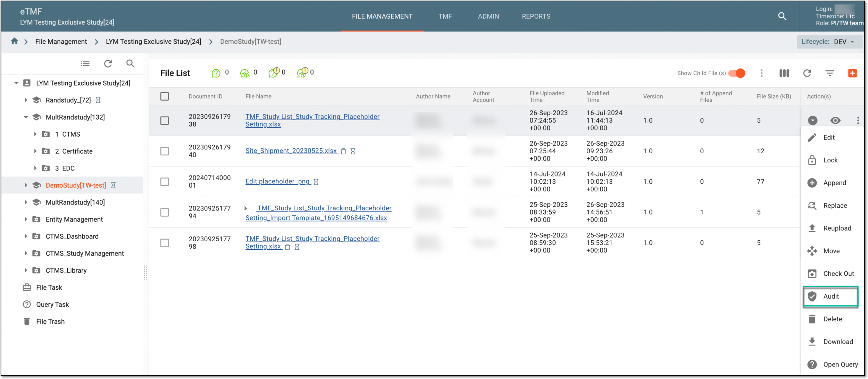Click trash icon beside Site_Shipment_20230525.xlsx
868x379 pixels.
click(343, 151)
